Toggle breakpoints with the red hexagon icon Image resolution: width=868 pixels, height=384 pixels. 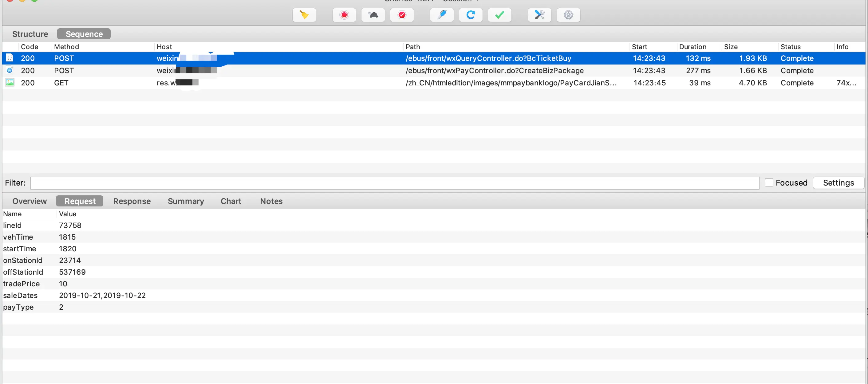point(402,15)
